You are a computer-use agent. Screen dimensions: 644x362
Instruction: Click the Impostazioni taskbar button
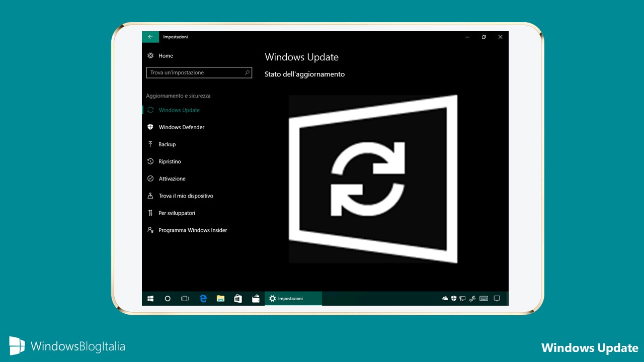pos(293,299)
